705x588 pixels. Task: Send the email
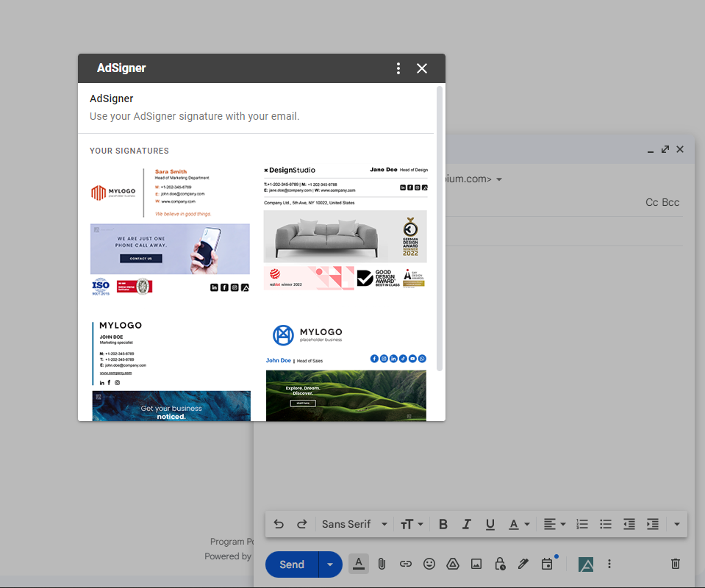point(292,564)
